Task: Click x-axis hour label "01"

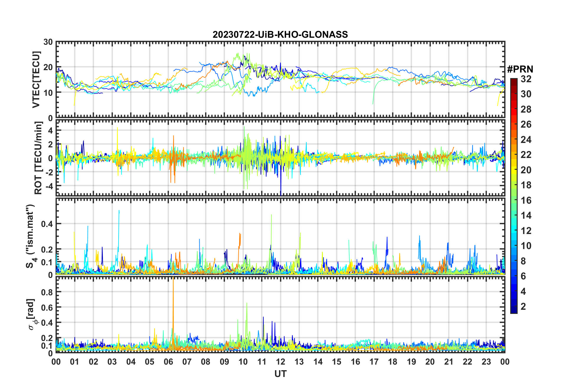Action: (75, 362)
